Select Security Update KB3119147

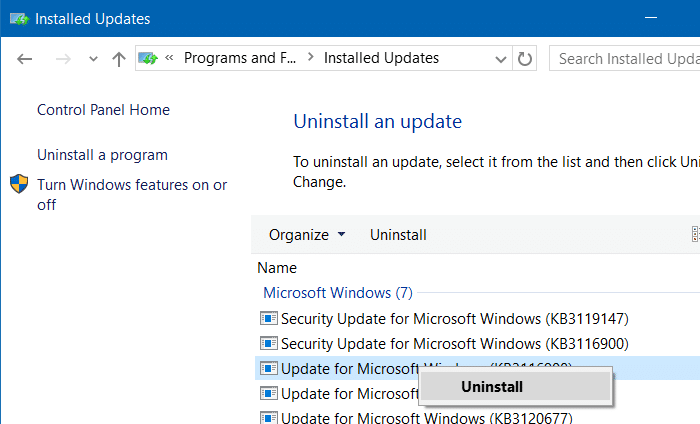tap(454, 319)
